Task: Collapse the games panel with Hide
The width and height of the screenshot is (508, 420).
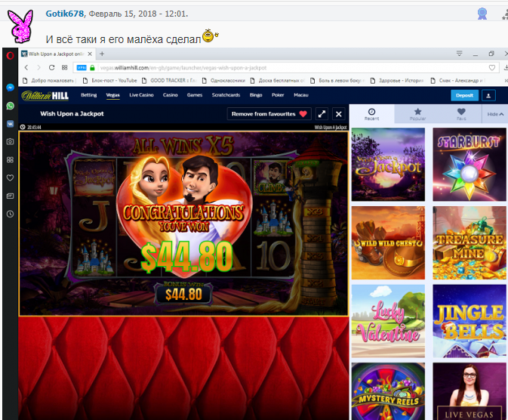Action: coord(495,114)
